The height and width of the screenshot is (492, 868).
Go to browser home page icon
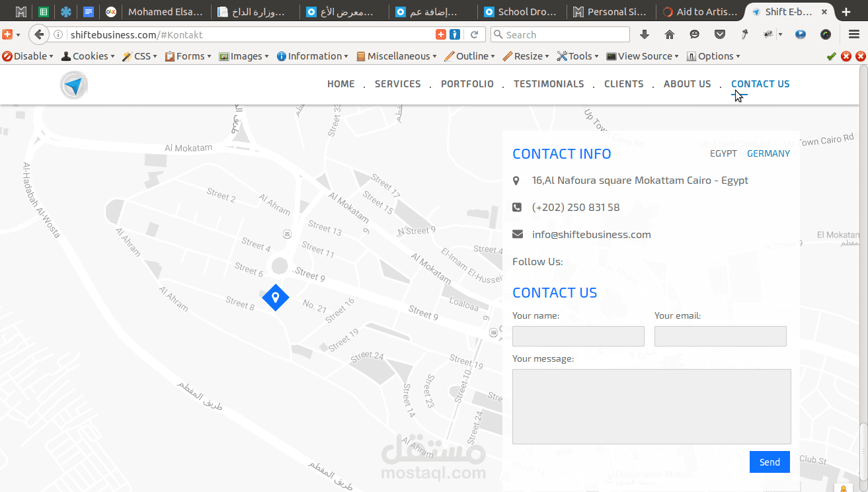(x=670, y=34)
